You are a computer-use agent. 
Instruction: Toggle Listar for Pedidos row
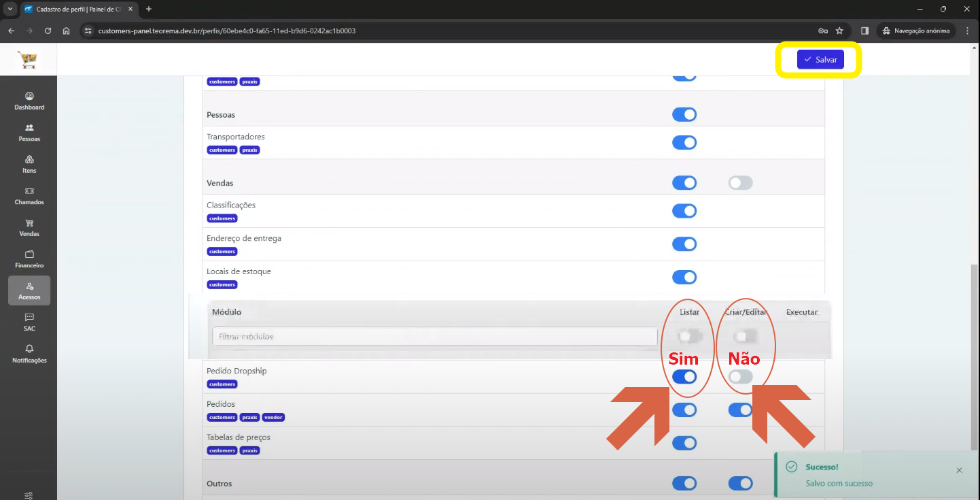[x=684, y=410]
